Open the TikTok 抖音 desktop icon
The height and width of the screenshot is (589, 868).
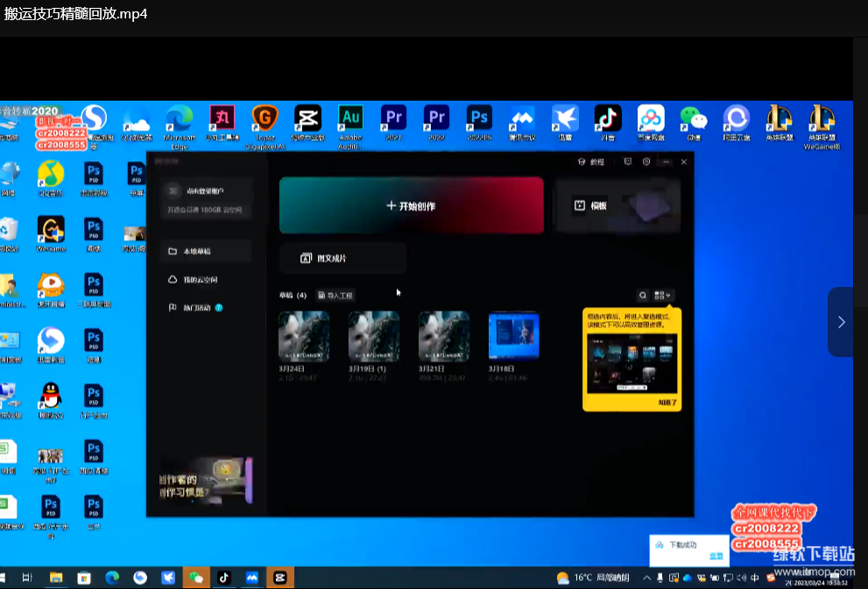click(607, 117)
